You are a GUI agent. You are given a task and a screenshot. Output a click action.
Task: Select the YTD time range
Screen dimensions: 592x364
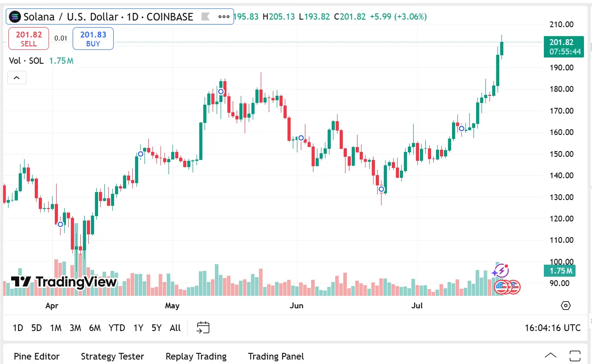(x=117, y=328)
